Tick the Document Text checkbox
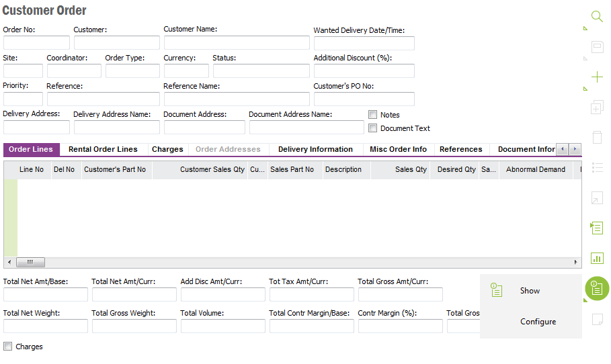This screenshot has height=364, width=611. coord(372,128)
